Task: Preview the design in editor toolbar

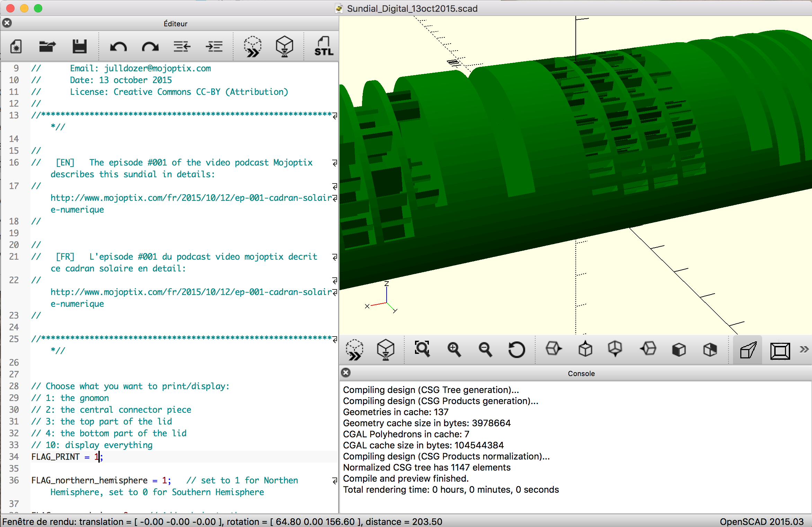Action: tap(253, 46)
